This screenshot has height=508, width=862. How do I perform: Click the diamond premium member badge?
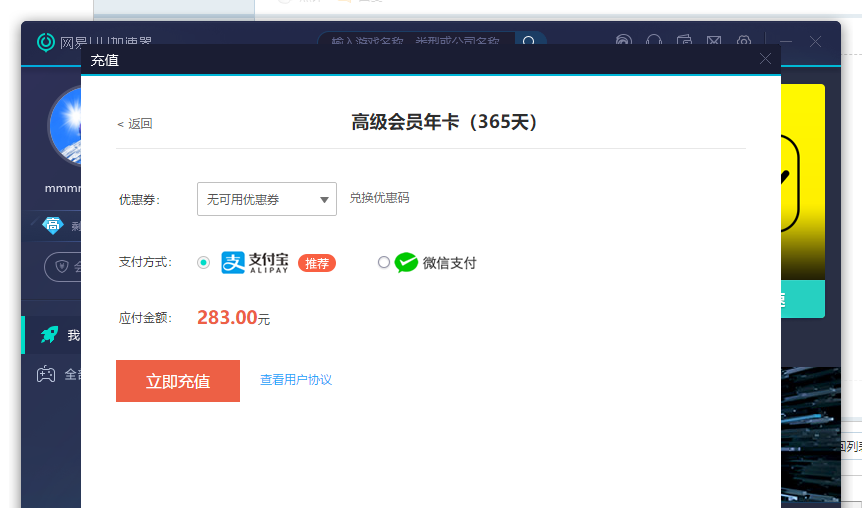pyautogui.click(x=52, y=226)
